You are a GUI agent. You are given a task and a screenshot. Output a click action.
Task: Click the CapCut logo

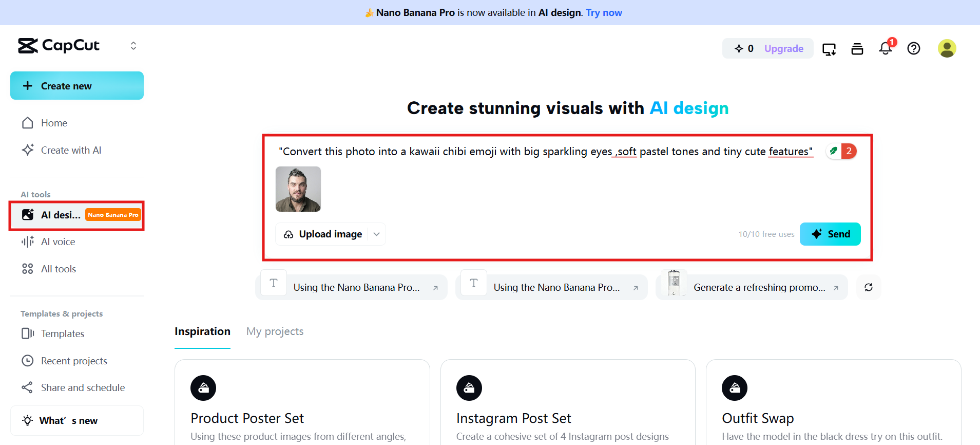point(59,46)
